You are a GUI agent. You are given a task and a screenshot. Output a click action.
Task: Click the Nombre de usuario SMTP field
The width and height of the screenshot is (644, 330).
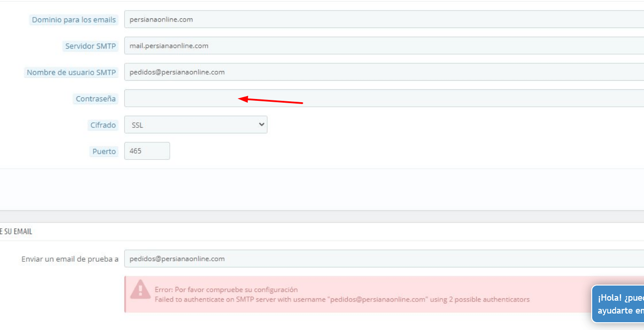pyautogui.click(x=384, y=72)
